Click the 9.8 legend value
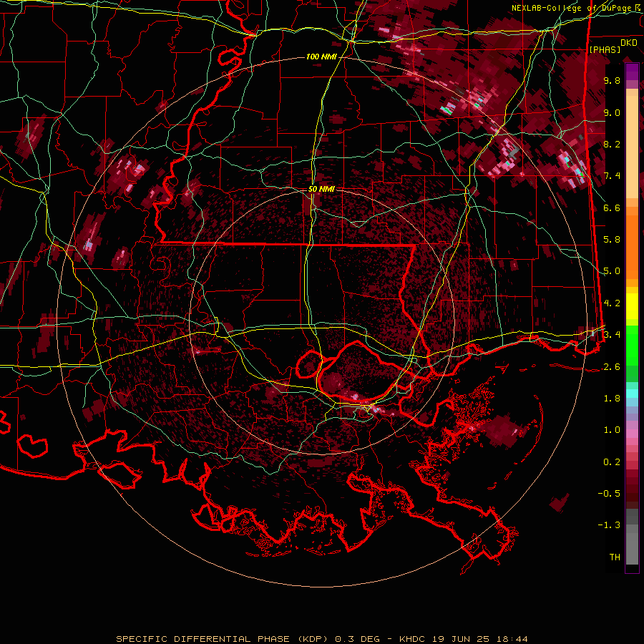The height and width of the screenshot is (644, 644). [x=612, y=80]
